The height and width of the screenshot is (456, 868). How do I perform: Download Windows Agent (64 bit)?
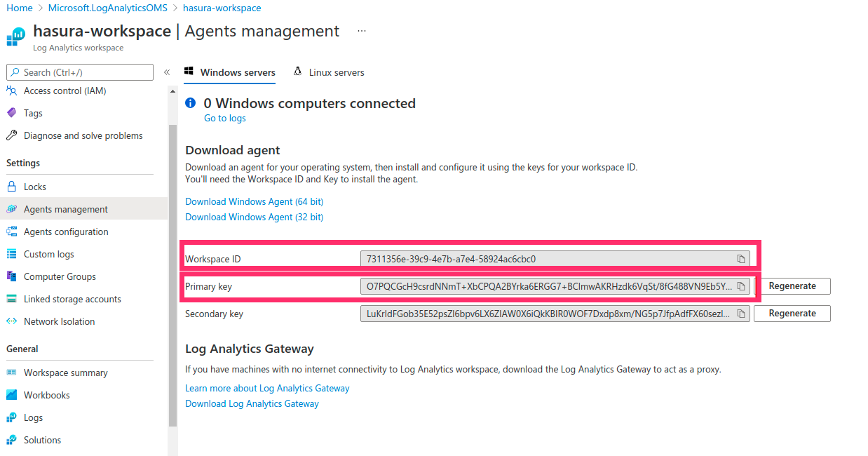point(254,201)
